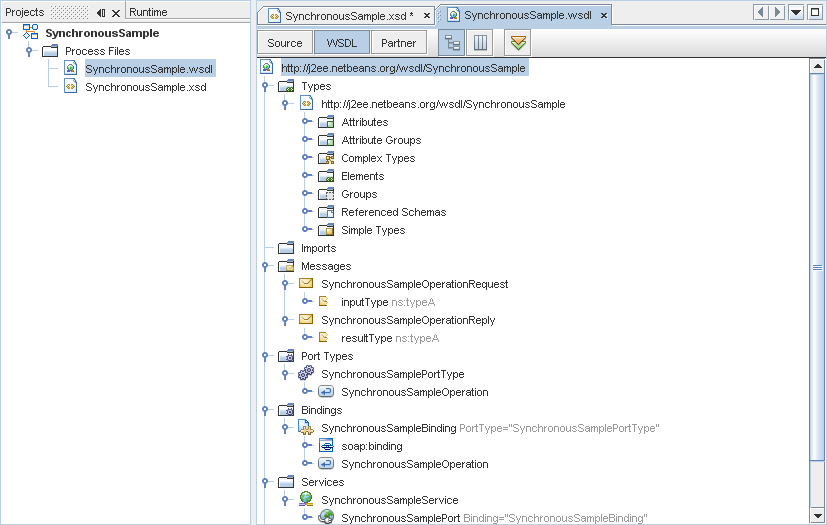The height and width of the screenshot is (525, 827).
Task: Click the SynchronousSampleService globe icon
Action: tap(306, 499)
